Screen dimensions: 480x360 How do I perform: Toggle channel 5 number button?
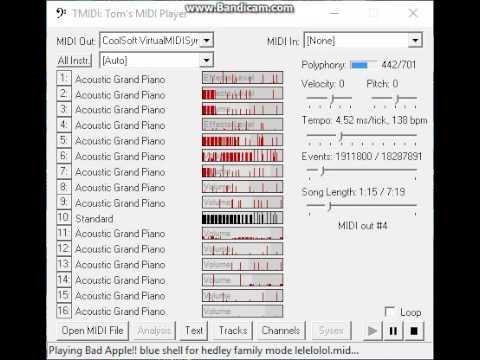pos(64,140)
